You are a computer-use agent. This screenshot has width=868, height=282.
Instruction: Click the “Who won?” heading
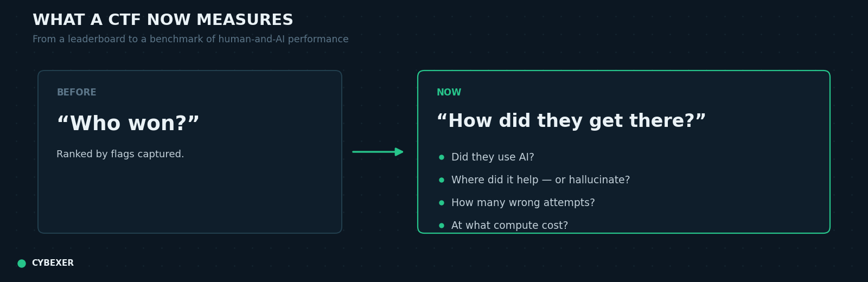pyautogui.click(x=128, y=124)
